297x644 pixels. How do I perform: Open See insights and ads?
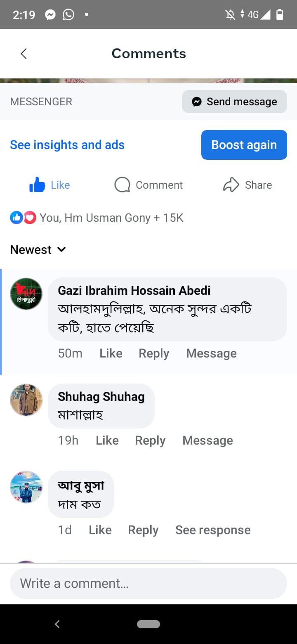pyautogui.click(x=67, y=145)
